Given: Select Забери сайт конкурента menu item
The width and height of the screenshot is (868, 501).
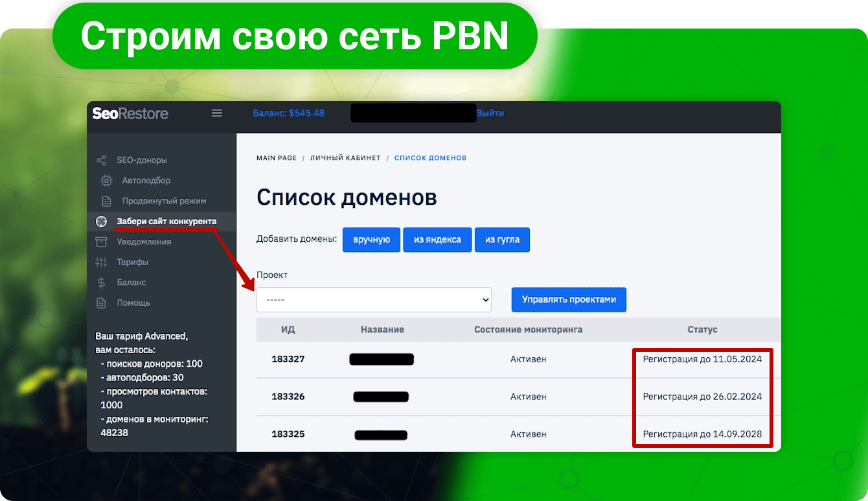Looking at the screenshot, I should click(x=166, y=221).
